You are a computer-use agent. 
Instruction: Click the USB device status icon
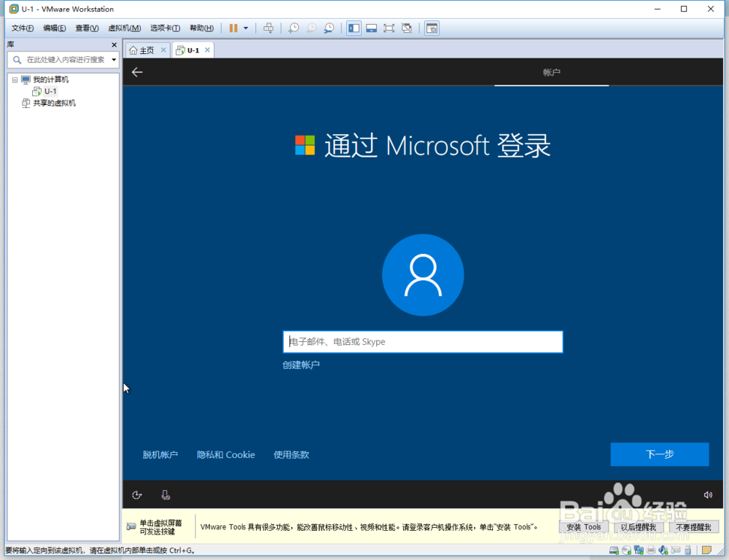[x=687, y=551]
